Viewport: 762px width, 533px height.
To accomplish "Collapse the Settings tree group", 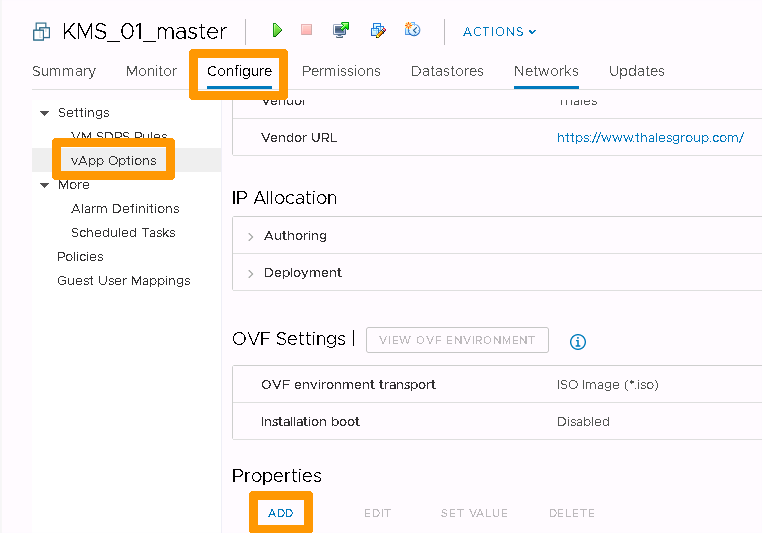I will click(x=44, y=113).
